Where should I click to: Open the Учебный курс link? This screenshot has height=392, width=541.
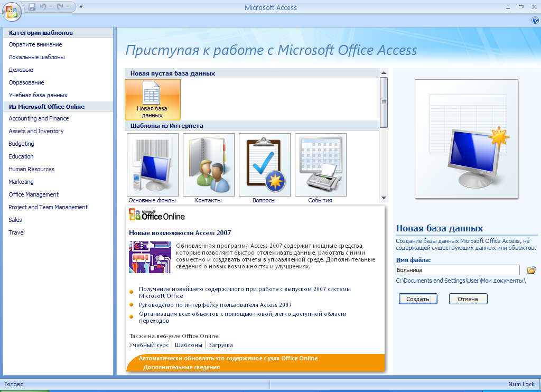coord(148,345)
